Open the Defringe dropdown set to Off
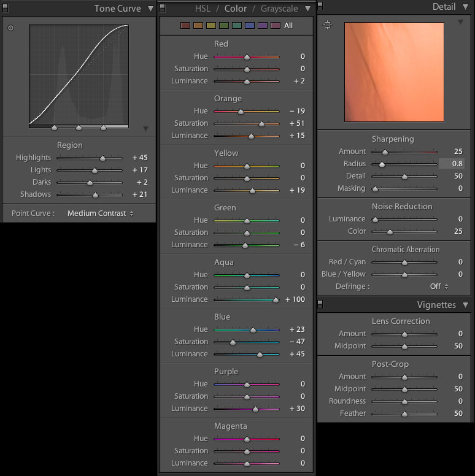Image resolution: width=475 pixels, height=476 pixels. click(x=438, y=286)
